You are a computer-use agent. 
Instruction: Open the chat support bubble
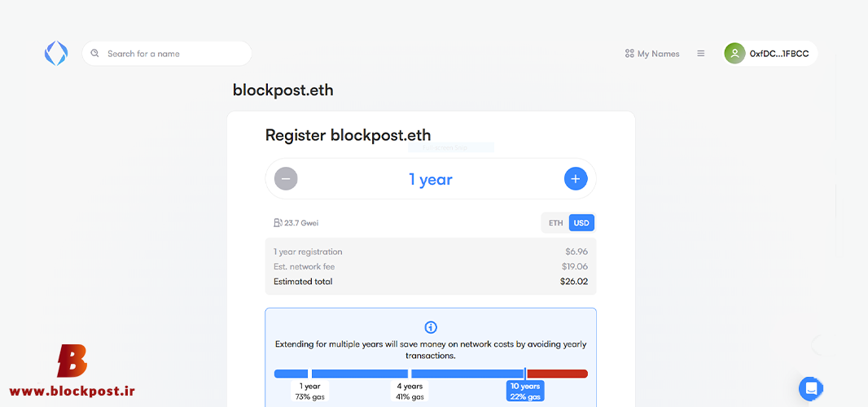click(x=811, y=389)
